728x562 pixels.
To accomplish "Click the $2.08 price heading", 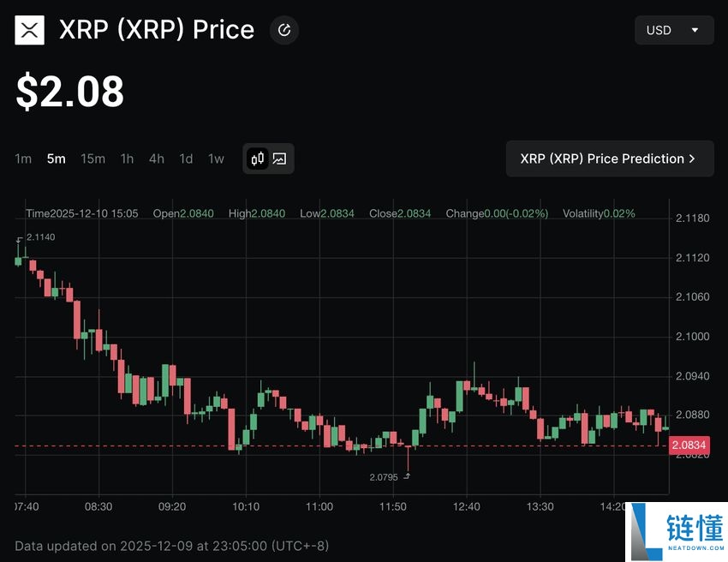I will coord(69,92).
